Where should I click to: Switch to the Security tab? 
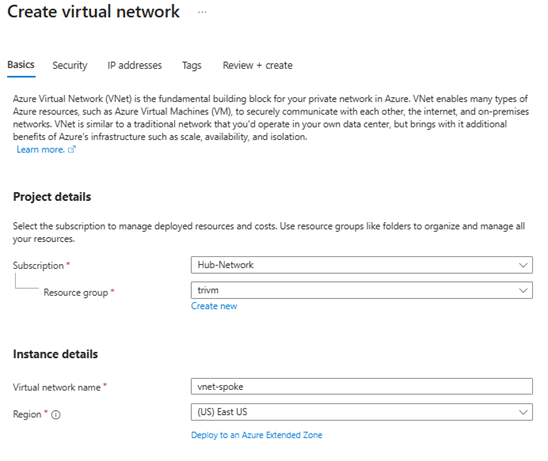(x=70, y=65)
